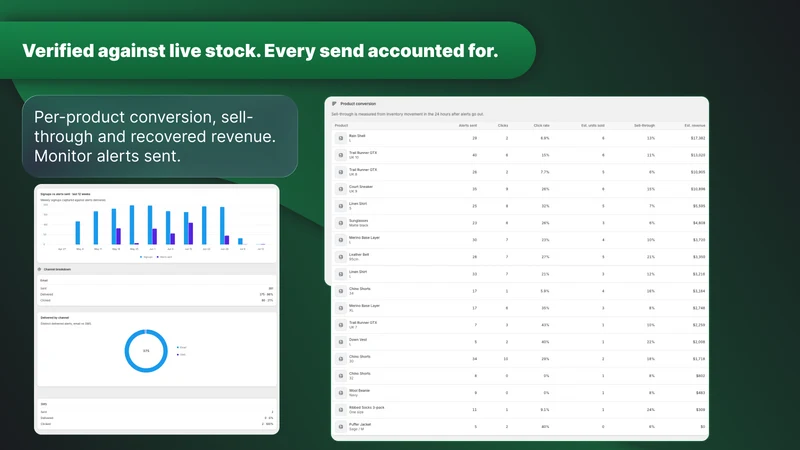Click the SMS card Clicked row
Image resolution: width=800 pixels, height=450 pixels.
coord(157,424)
